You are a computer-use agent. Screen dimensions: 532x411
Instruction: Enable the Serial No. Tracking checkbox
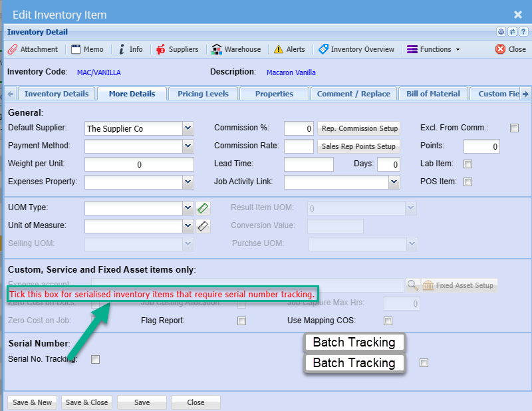point(95,360)
